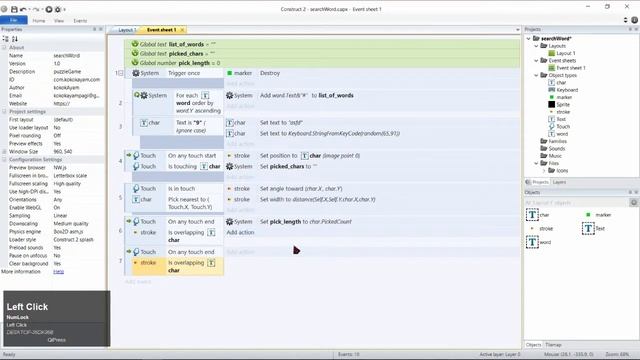Close the Event sheet 1 tab
This screenshot has height=360, width=640.
tap(182, 30)
